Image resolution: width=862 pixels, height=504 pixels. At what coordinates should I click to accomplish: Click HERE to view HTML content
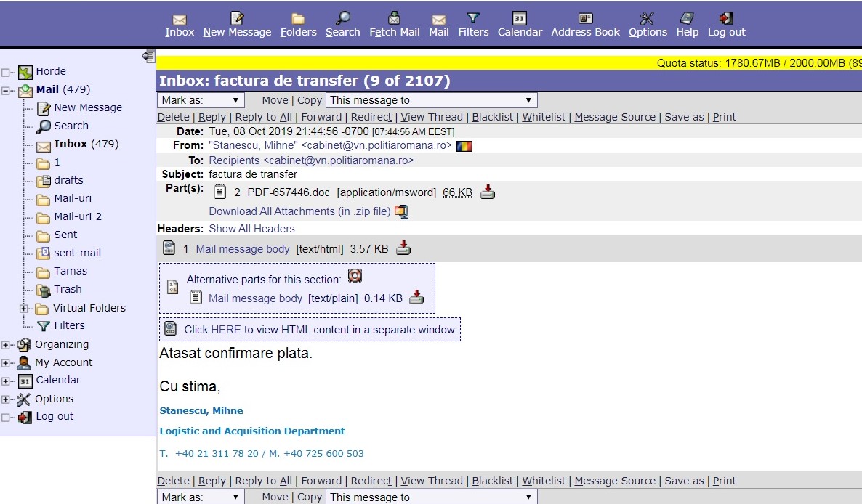tap(225, 329)
